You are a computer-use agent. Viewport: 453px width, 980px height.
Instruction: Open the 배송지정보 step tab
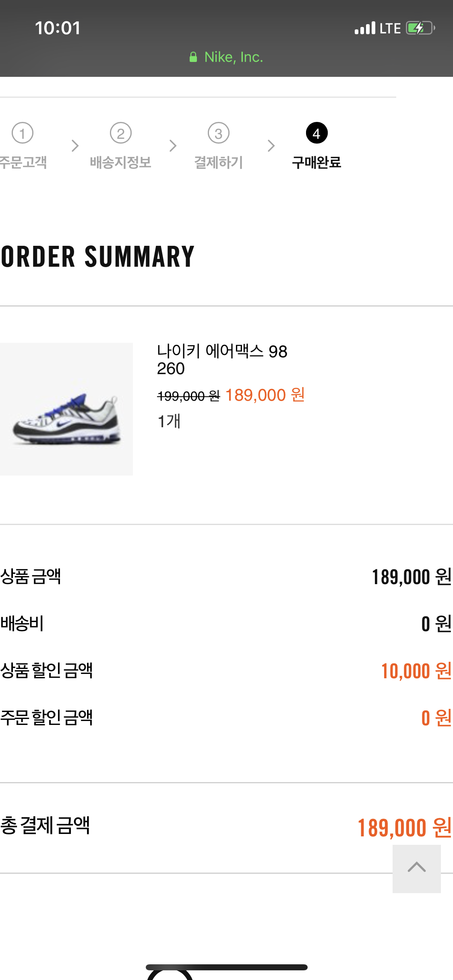pyautogui.click(x=121, y=163)
